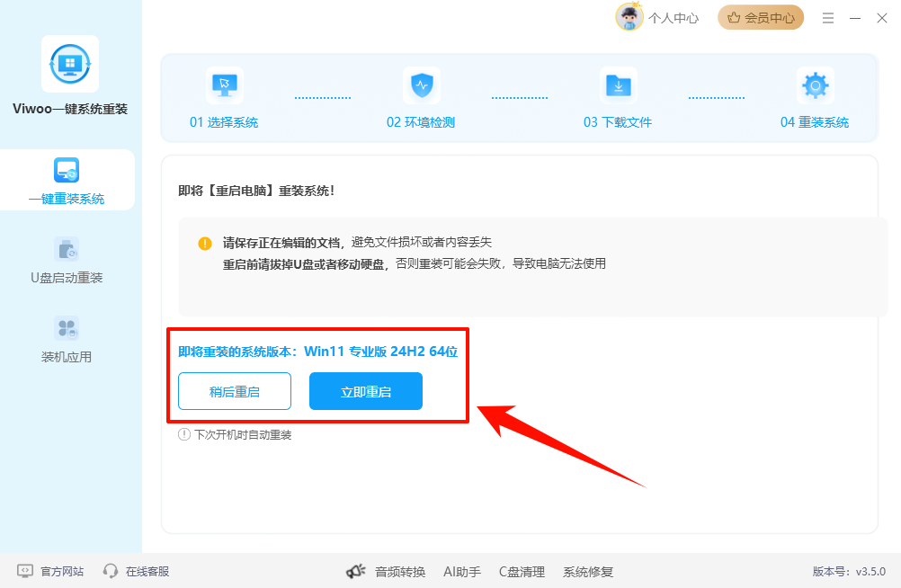Click the megaphone announcement icon
The width and height of the screenshot is (901, 588).
point(356,571)
